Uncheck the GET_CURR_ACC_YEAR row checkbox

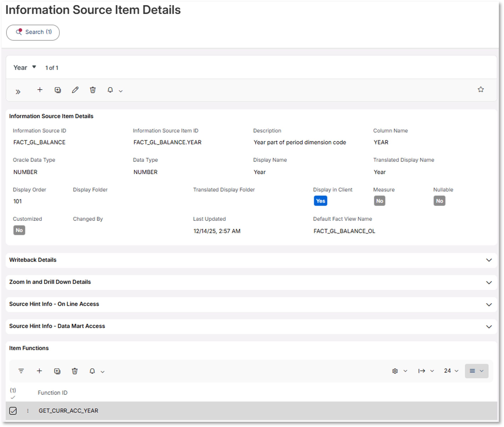pos(13,411)
